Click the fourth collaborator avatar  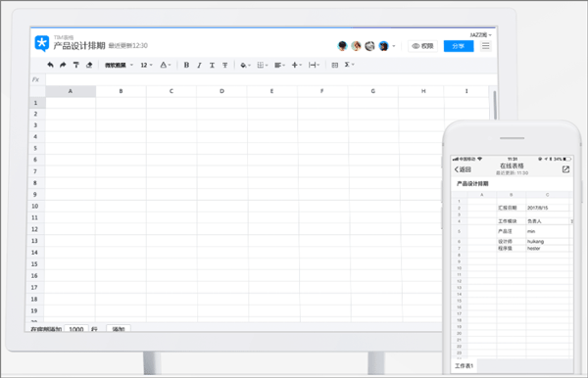[383, 46]
